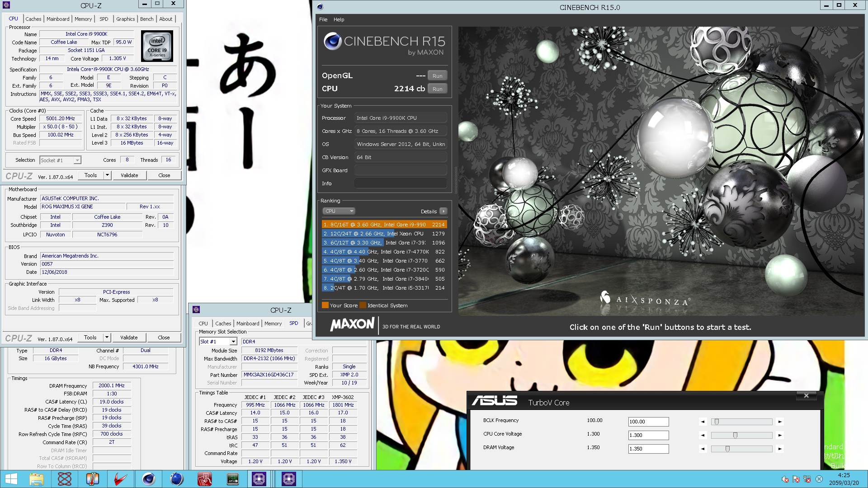Open the red memory-card taskbar app

click(205, 479)
